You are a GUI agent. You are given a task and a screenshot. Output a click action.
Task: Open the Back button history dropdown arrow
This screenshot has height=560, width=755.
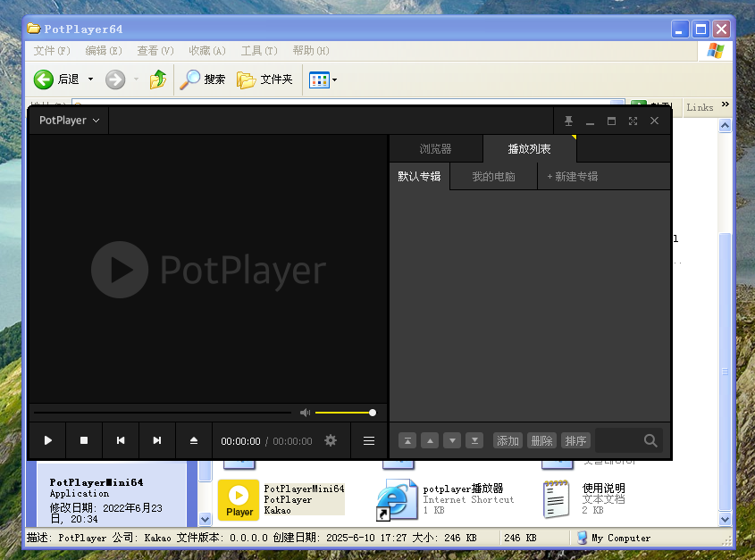(89, 79)
